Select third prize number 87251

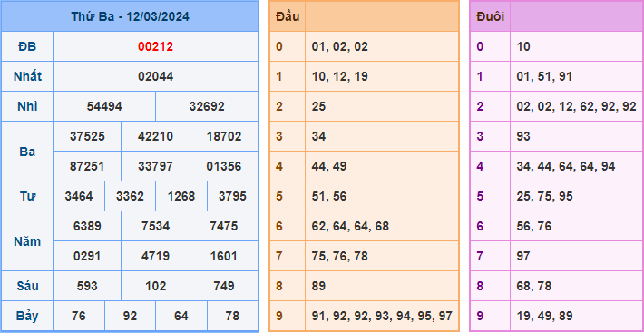87,166
